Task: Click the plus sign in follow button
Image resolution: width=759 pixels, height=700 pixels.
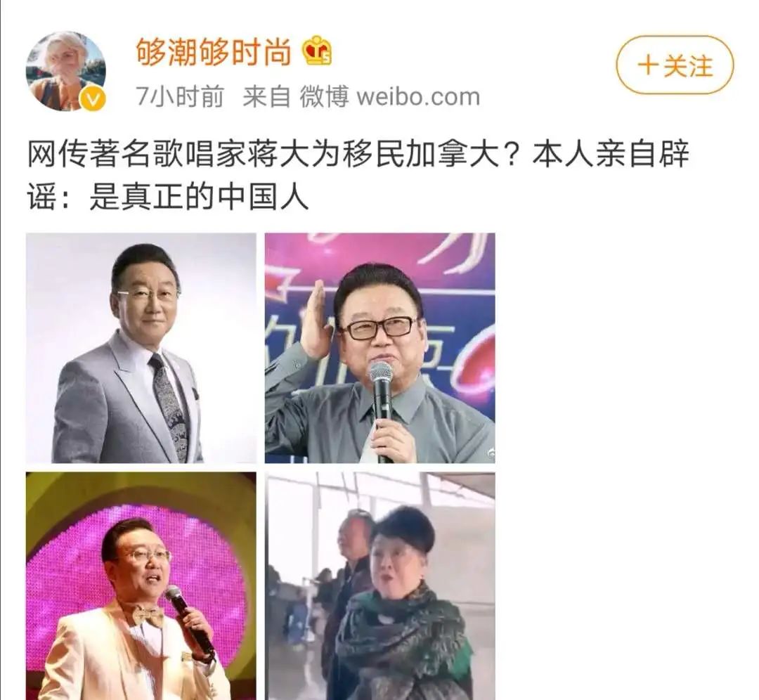Action: 647,65
